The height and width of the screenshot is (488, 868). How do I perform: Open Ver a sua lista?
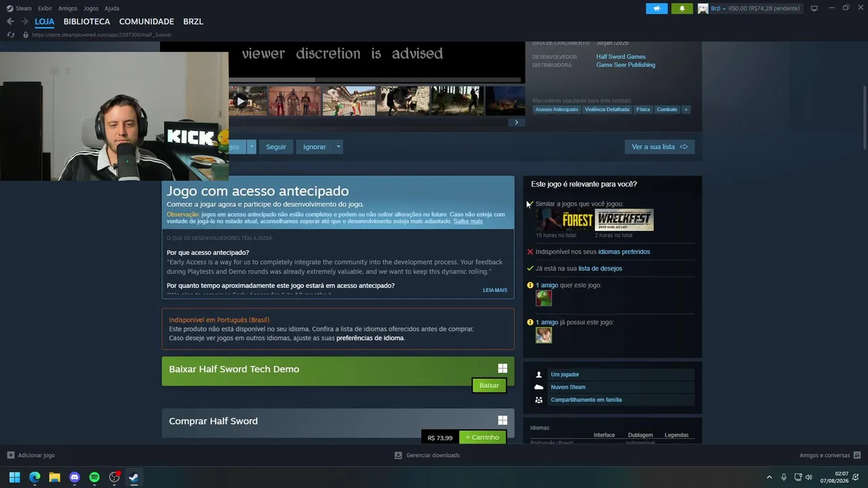[660, 146]
